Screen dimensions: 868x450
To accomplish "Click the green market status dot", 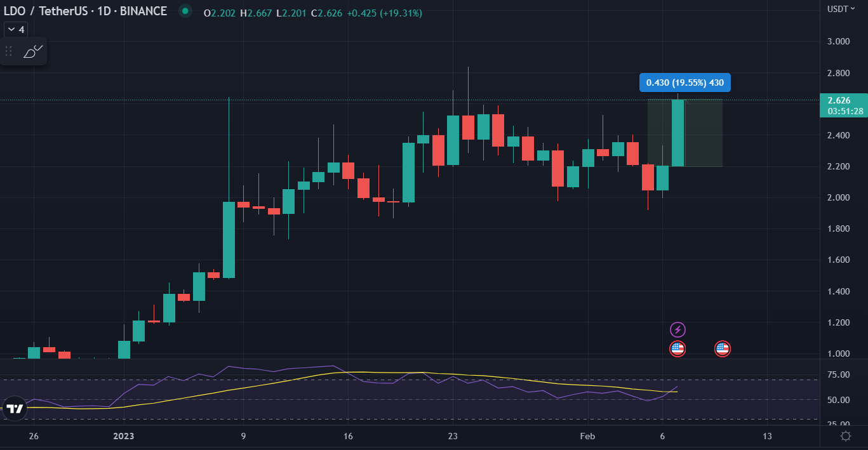I will pos(184,11).
